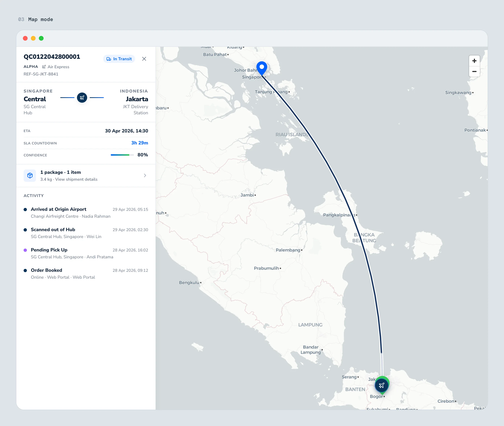
Task: Click the Air Express plane icon
Action: click(x=44, y=67)
